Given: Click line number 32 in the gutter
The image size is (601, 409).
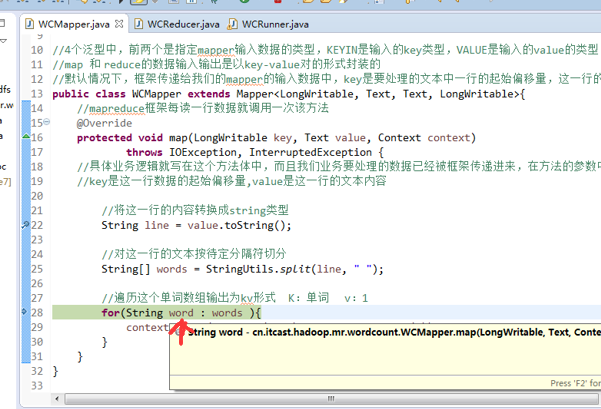Looking at the screenshot, I should (37, 371).
